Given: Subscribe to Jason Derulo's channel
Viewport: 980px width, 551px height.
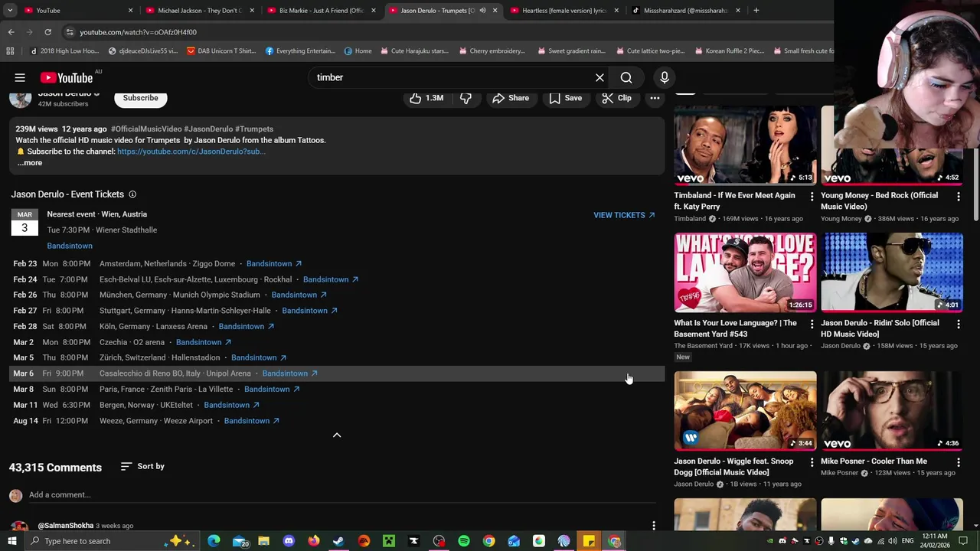Looking at the screenshot, I should [141, 98].
